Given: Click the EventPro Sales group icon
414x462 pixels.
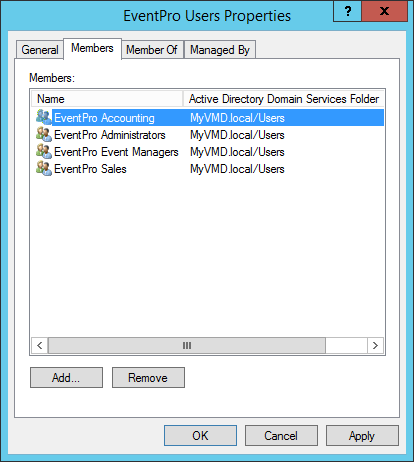Looking at the screenshot, I should [44, 168].
